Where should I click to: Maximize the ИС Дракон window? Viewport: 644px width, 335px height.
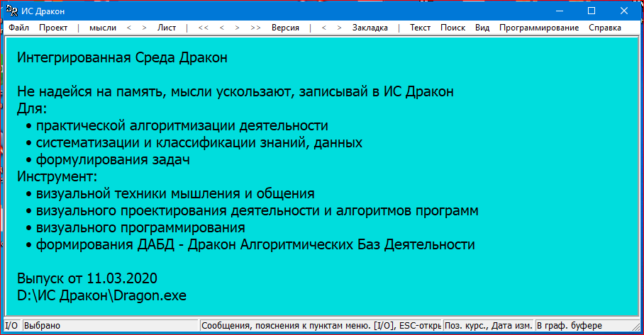tap(591, 11)
